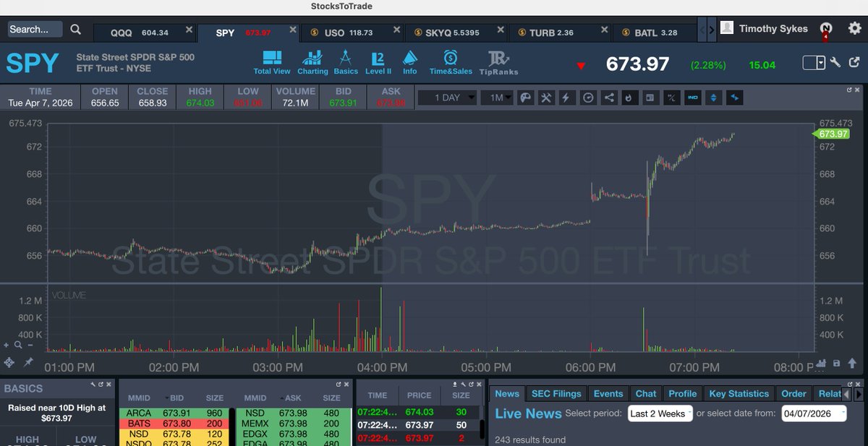Toggle the percent scale icon on the chart toolbar
This screenshot has width=868, height=446.
click(x=671, y=97)
